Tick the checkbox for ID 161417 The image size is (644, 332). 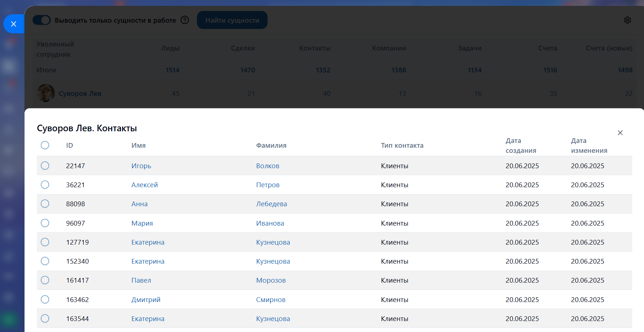pyautogui.click(x=45, y=280)
